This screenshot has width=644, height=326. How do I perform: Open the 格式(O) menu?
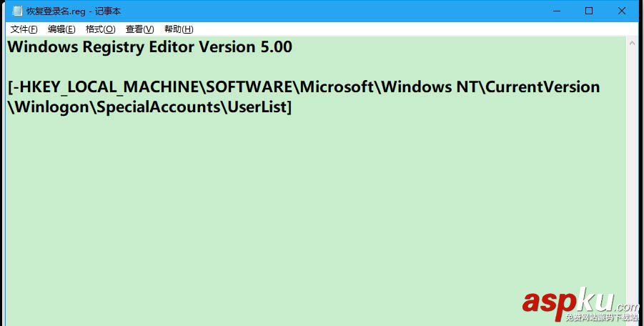pos(100,29)
